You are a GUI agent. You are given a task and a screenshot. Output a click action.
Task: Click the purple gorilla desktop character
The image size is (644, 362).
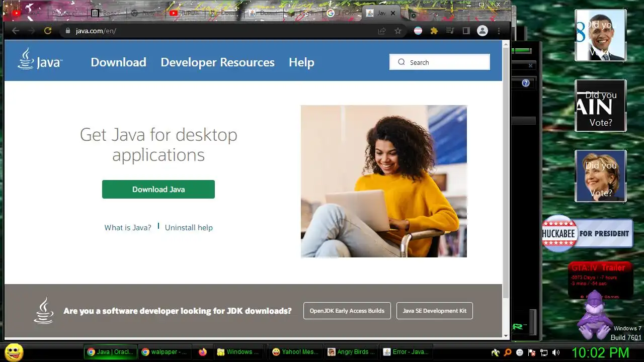[x=595, y=315]
